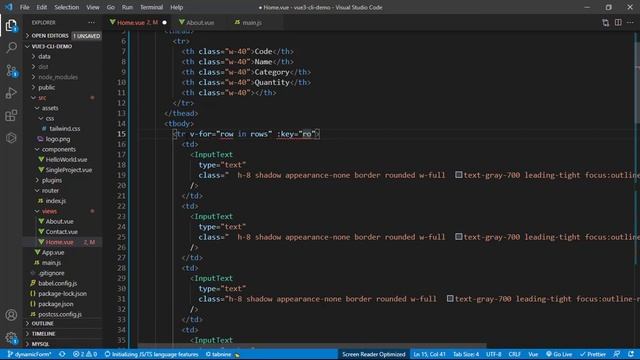Viewport: 640px width, 360px height.
Task: Open Contact.vue in the explorer
Action: pyautogui.click(x=63, y=231)
